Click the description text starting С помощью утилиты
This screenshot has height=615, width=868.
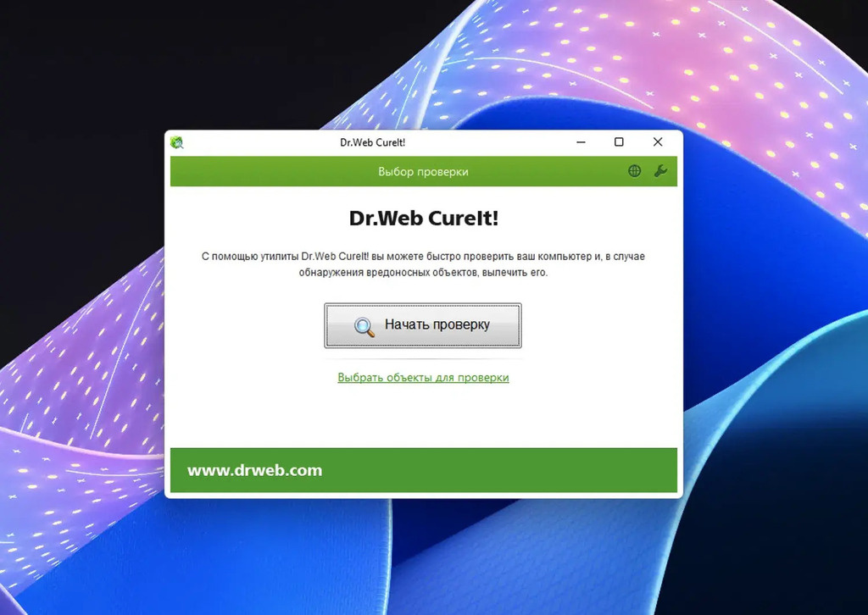click(423, 264)
